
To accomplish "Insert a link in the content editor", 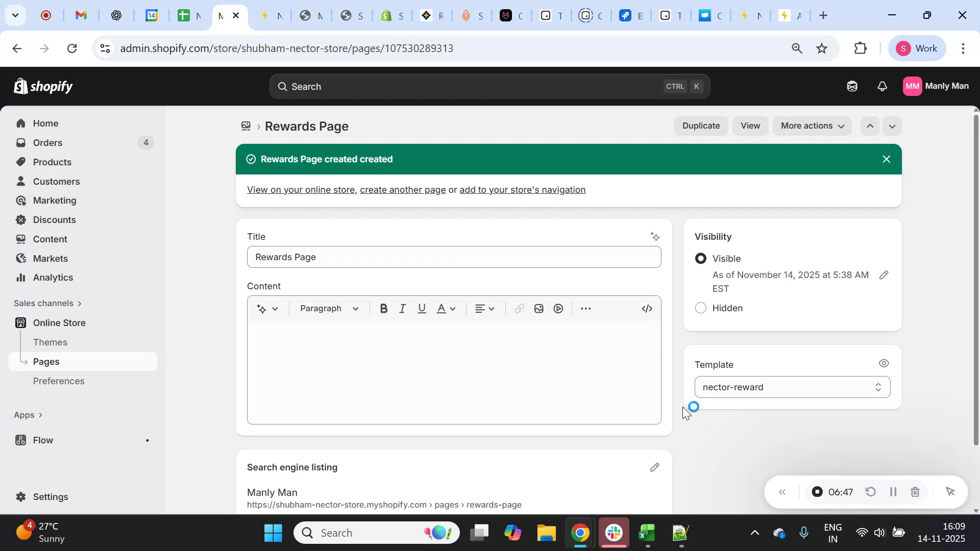I will tap(519, 308).
